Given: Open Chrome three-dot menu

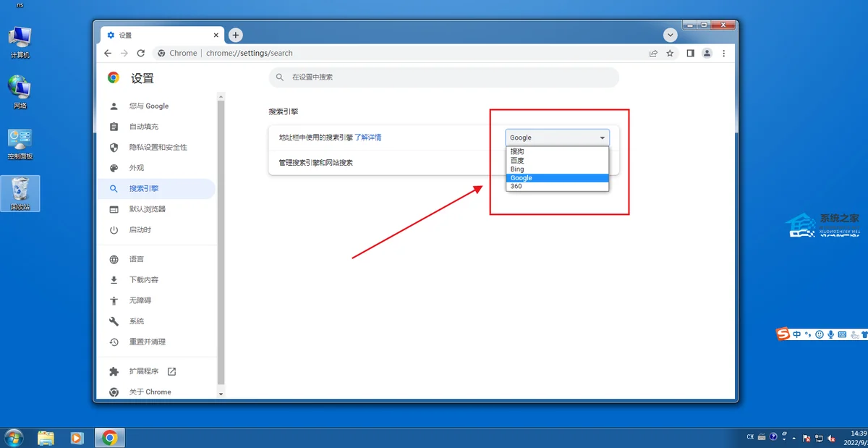Looking at the screenshot, I should click(724, 53).
